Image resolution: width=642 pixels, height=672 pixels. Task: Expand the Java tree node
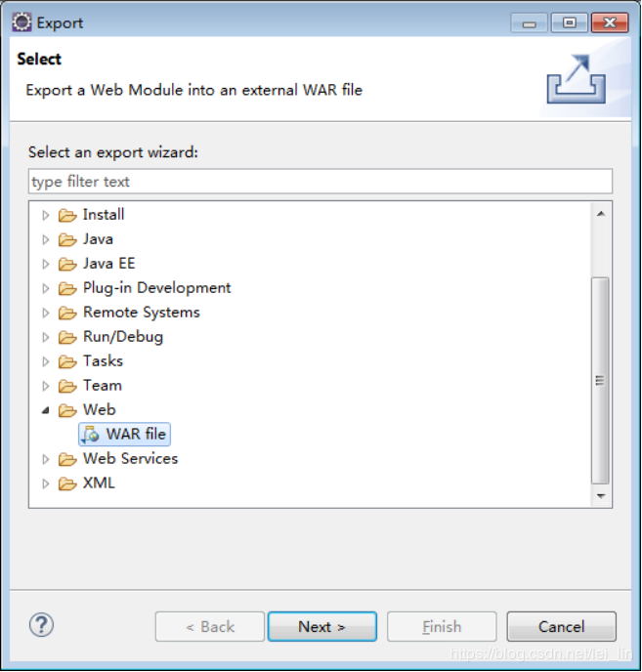45,239
